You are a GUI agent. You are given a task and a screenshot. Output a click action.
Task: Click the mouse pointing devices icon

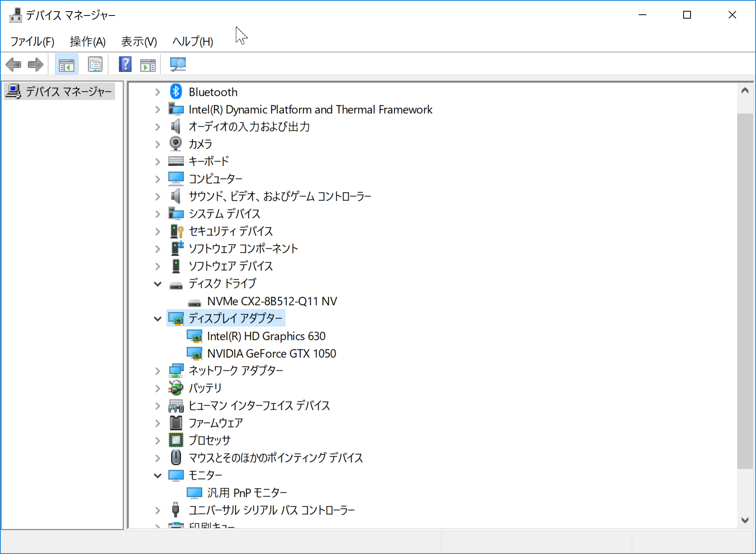[x=176, y=458]
